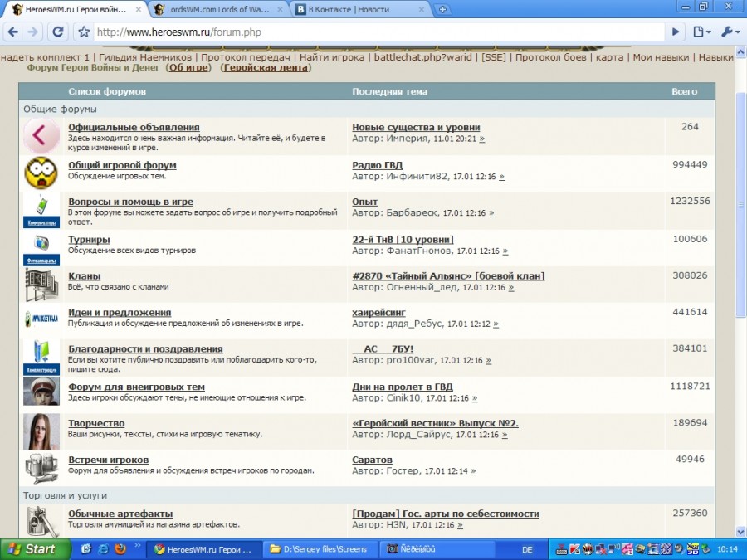Reload the page with the refresh icon

click(x=58, y=32)
